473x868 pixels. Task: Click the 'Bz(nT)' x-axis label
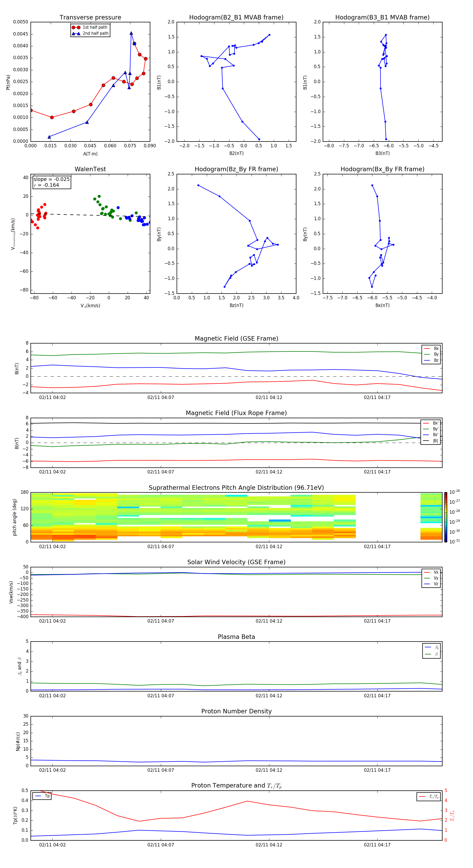point(236,305)
